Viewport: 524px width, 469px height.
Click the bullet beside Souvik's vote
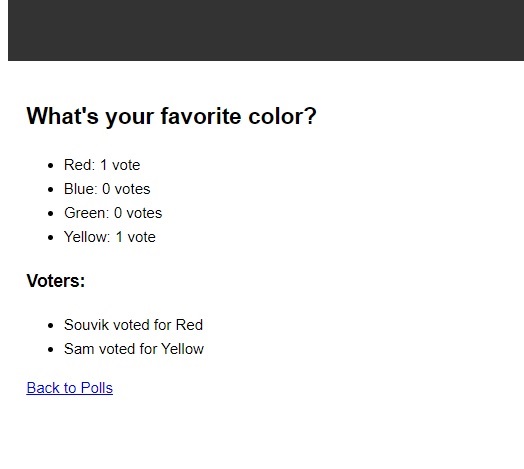[50, 326]
